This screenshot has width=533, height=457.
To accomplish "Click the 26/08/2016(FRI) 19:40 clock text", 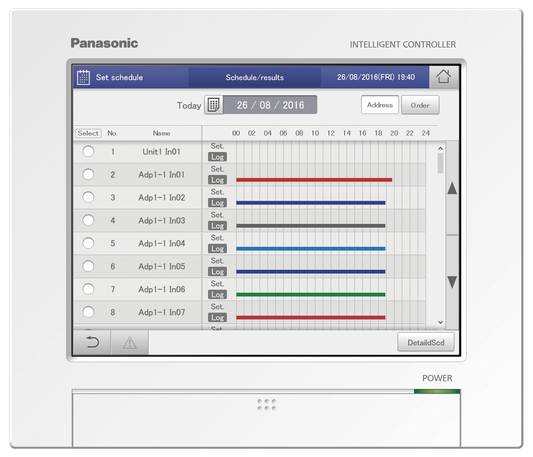I will point(376,77).
